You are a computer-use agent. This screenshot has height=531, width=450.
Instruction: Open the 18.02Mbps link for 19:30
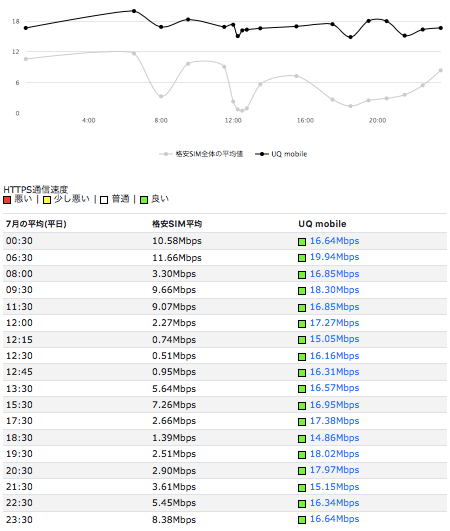click(334, 454)
